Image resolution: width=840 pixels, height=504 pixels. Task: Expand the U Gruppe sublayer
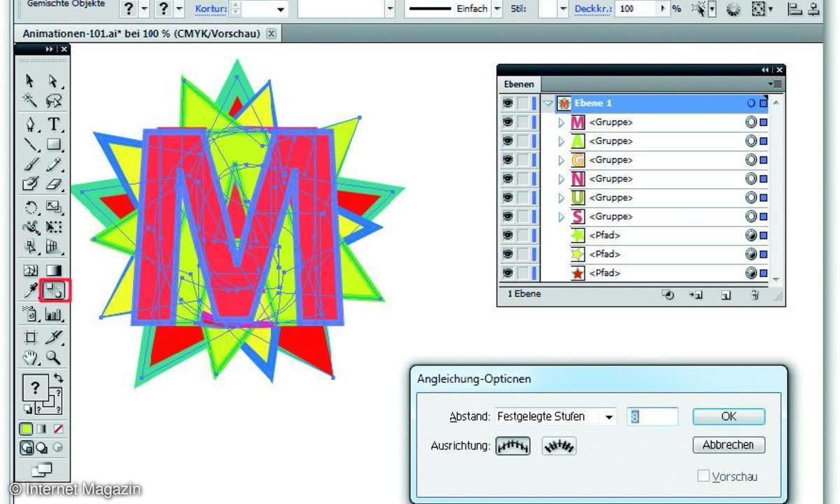tap(561, 198)
